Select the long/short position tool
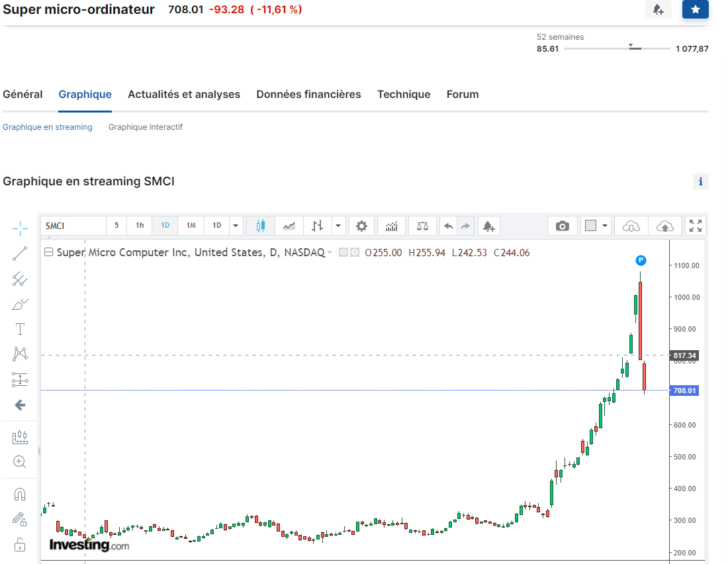 20,379
